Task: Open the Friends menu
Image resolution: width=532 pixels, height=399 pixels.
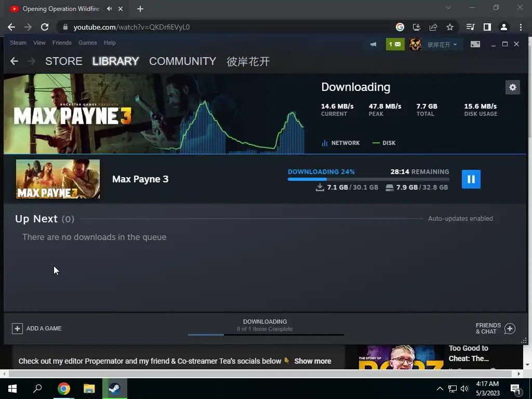Action: (x=62, y=43)
